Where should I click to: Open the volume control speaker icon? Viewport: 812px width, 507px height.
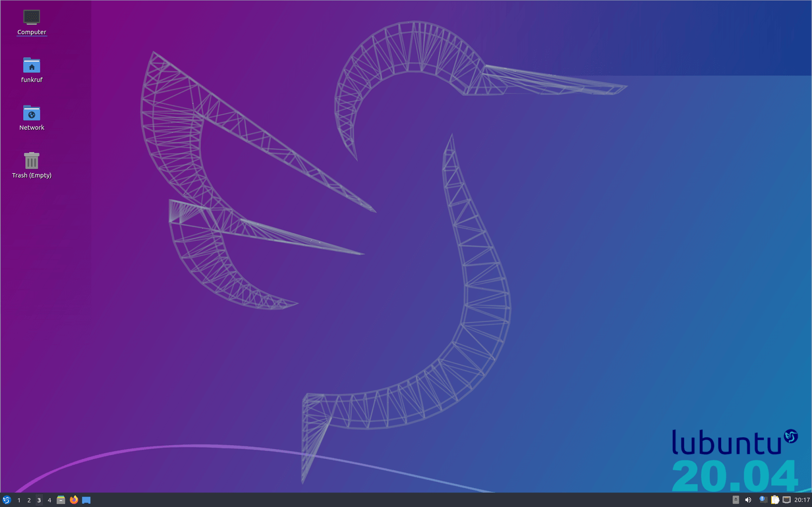(x=748, y=500)
